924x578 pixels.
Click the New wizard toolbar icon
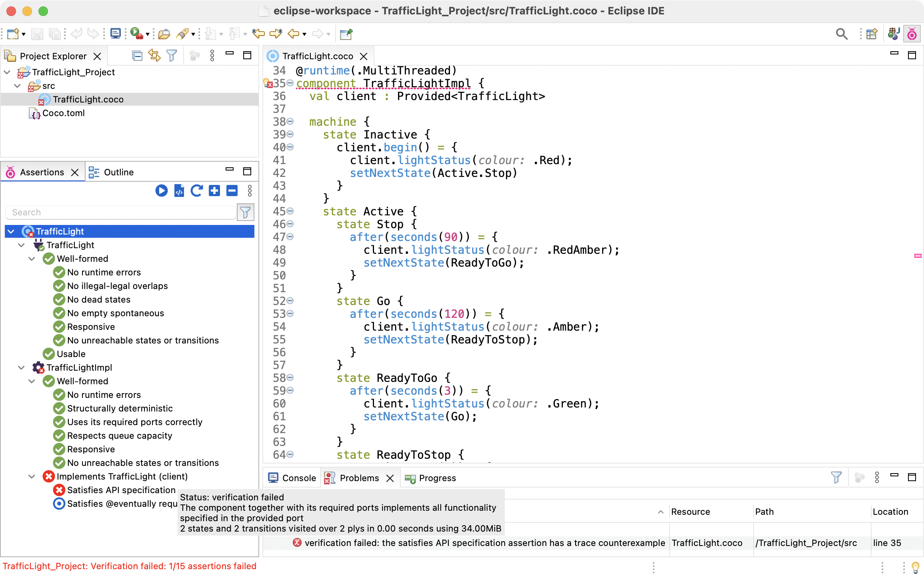(13, 34)
